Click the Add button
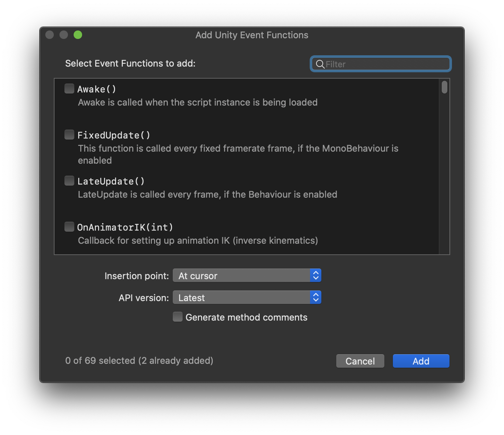 click(421, 361)
